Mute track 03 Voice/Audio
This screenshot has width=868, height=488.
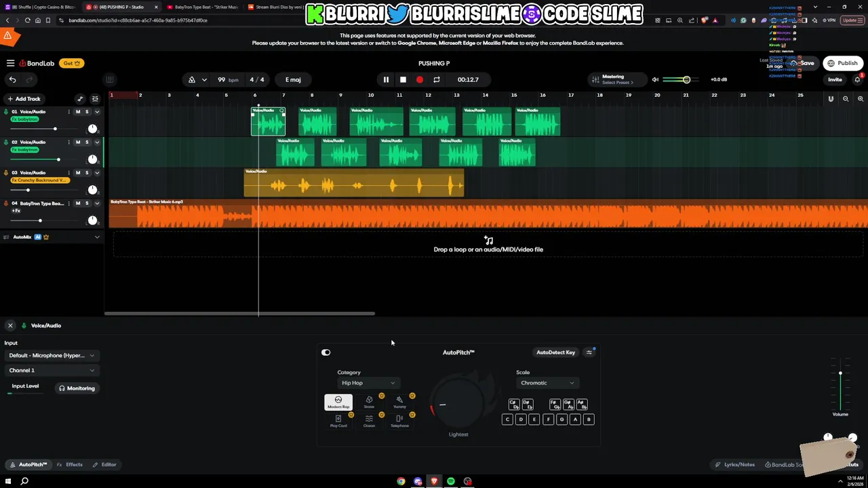77,173
